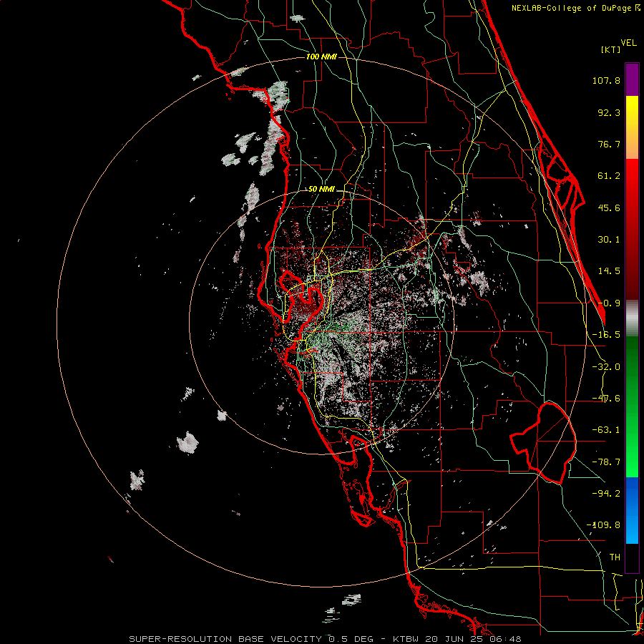Select the 45.6 legend value
The image size is (644, 644).
point(609,208)
